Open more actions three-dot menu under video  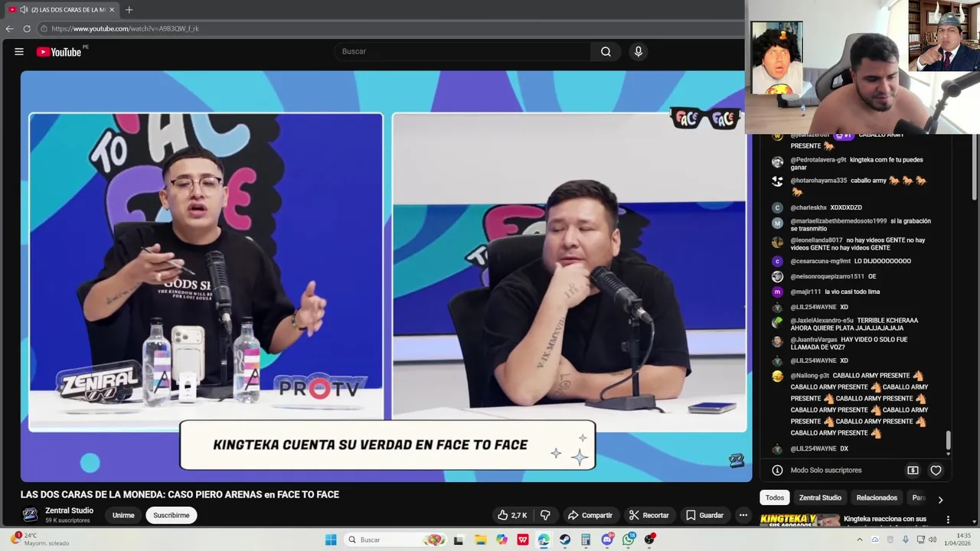743,515
